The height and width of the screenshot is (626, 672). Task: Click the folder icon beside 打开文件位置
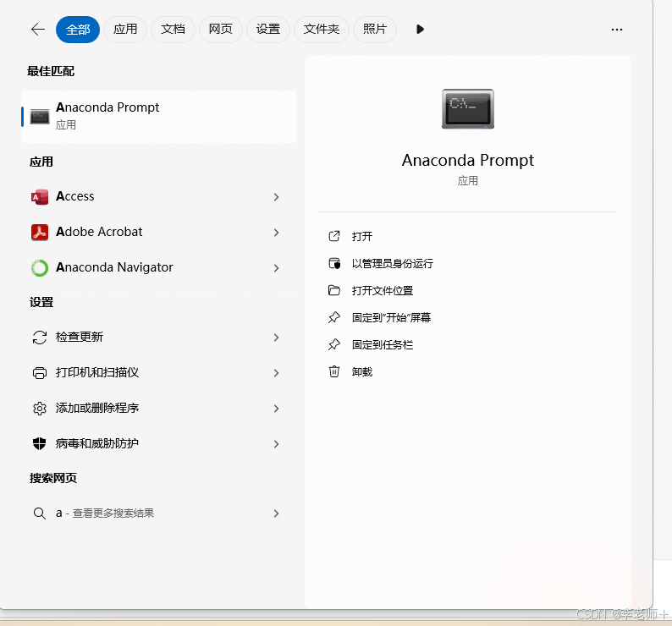click(334, 290)
